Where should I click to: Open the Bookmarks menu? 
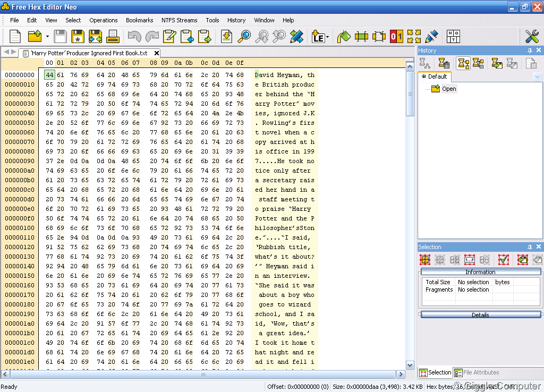tap(140, 20)
